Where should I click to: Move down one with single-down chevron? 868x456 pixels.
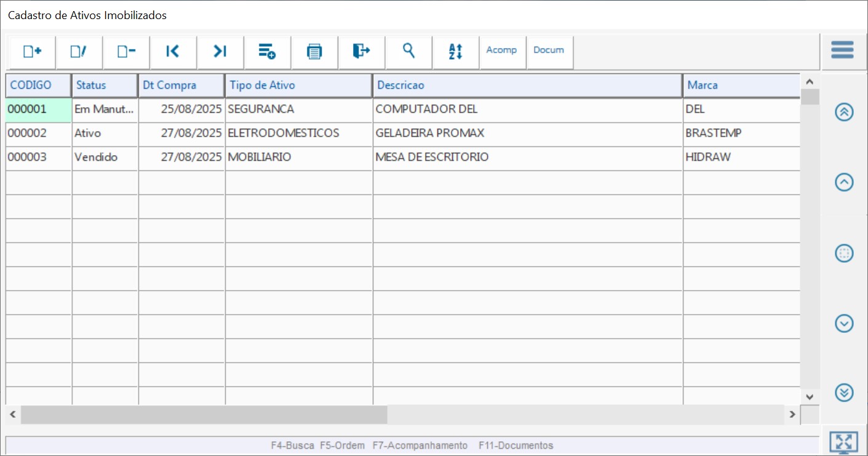point(844,323)
